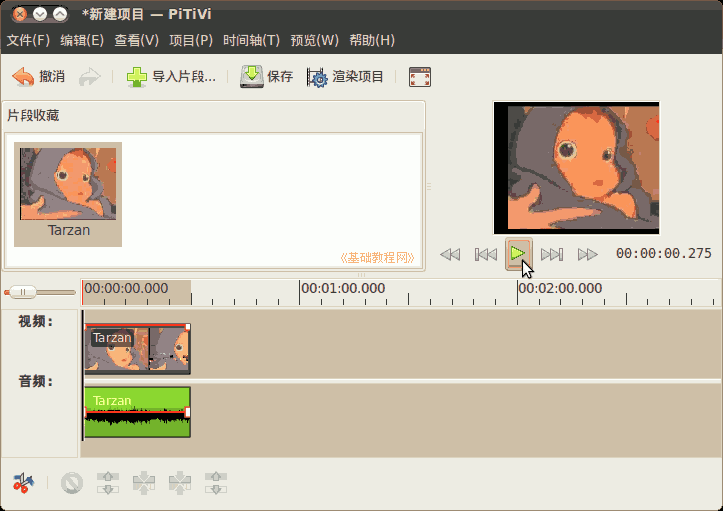
Task: Click the delete clip (no-entry) icon
Action: 72,483
